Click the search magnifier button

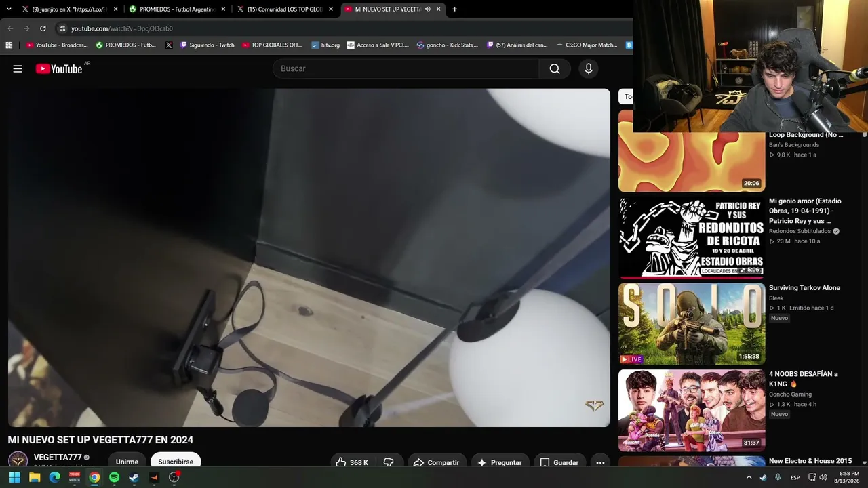[555, 68]
